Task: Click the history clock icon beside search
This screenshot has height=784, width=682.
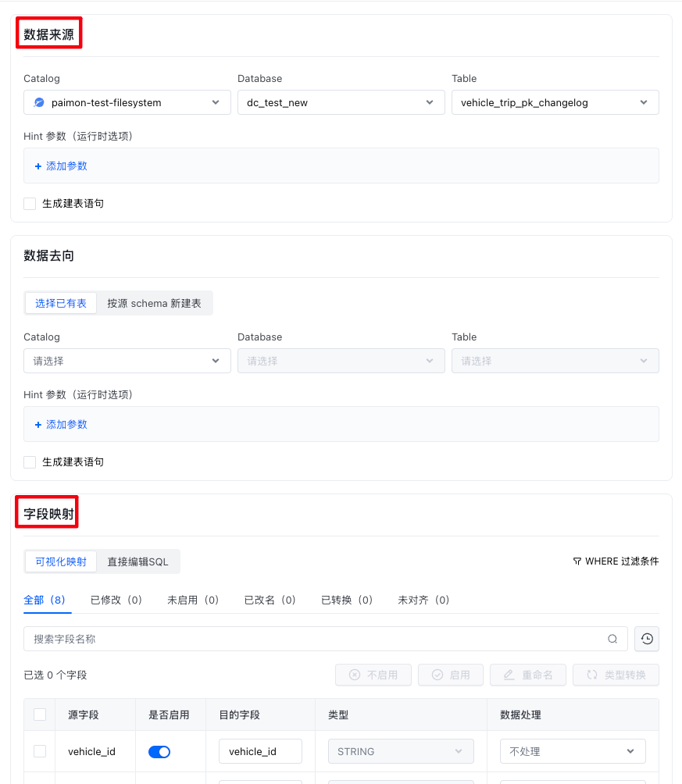Action: tap(647, 639)
